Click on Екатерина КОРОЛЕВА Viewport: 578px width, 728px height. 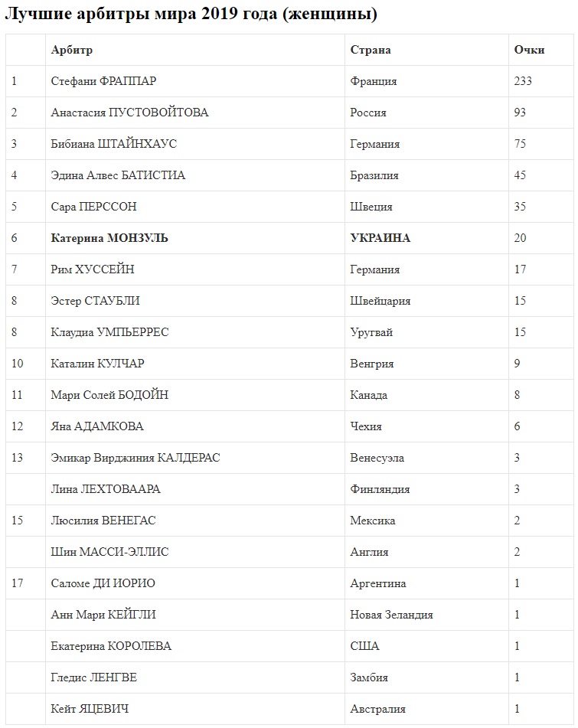pos(111,646)
